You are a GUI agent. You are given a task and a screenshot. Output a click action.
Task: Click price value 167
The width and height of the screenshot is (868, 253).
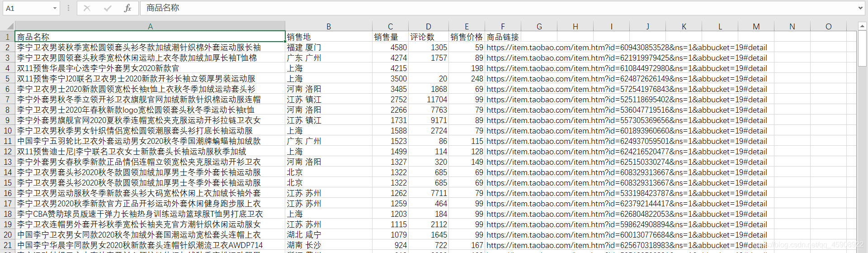467,245
